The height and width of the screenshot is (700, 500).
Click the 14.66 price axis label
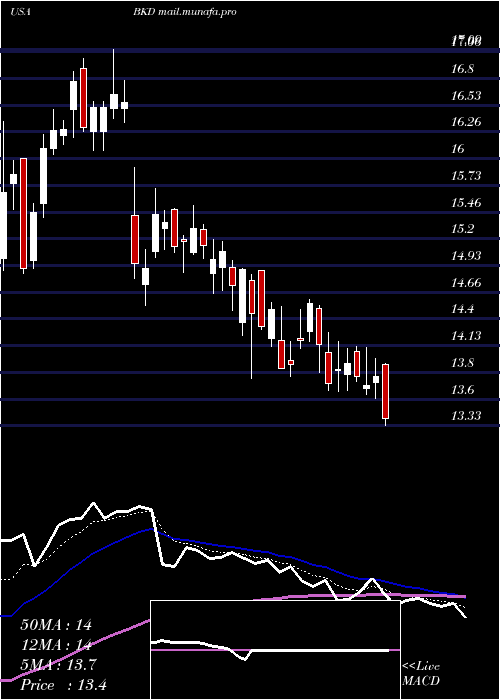pyautogui.click(x=466, y=283)
